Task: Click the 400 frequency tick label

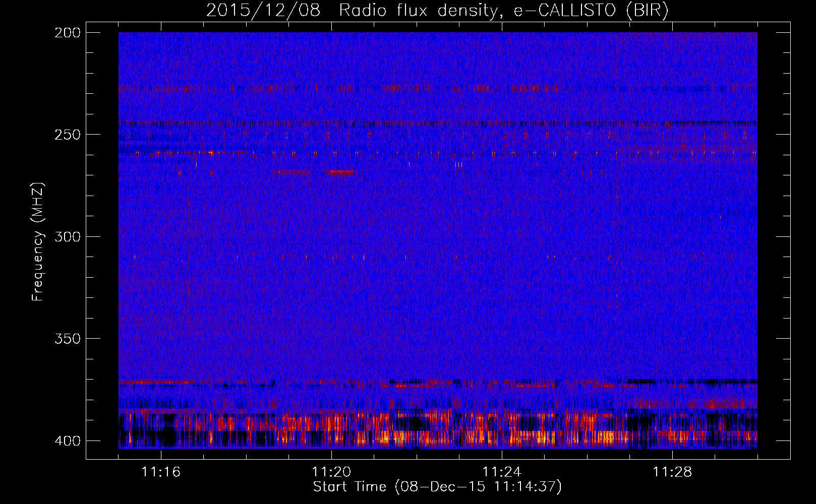Action: point(67,440)
